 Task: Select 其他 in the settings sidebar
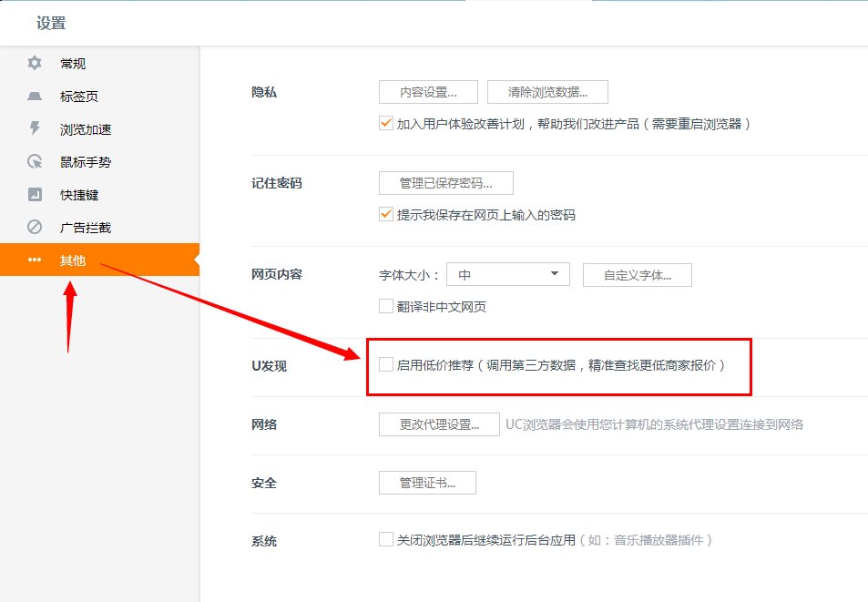pyautogui.click(x=77, y=260)
